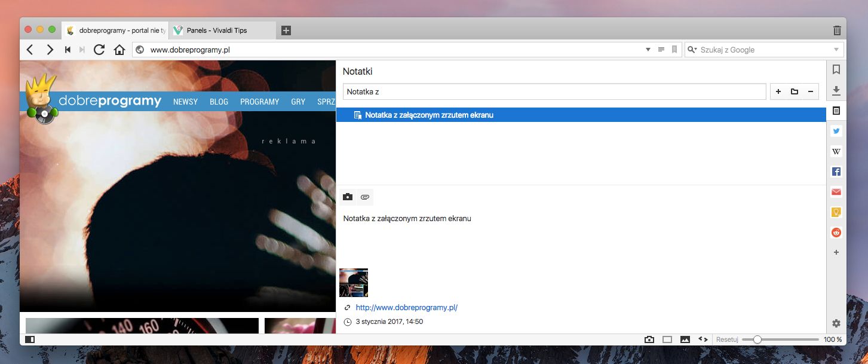Toggle page tiling in status bar
The image size is (868, 364).
coord(667,339)
